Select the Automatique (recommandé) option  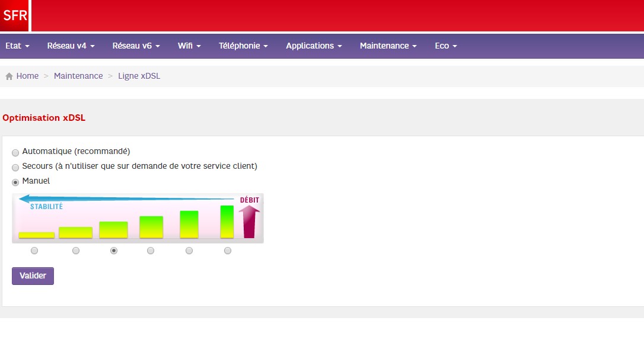click(x=15, y=152)
